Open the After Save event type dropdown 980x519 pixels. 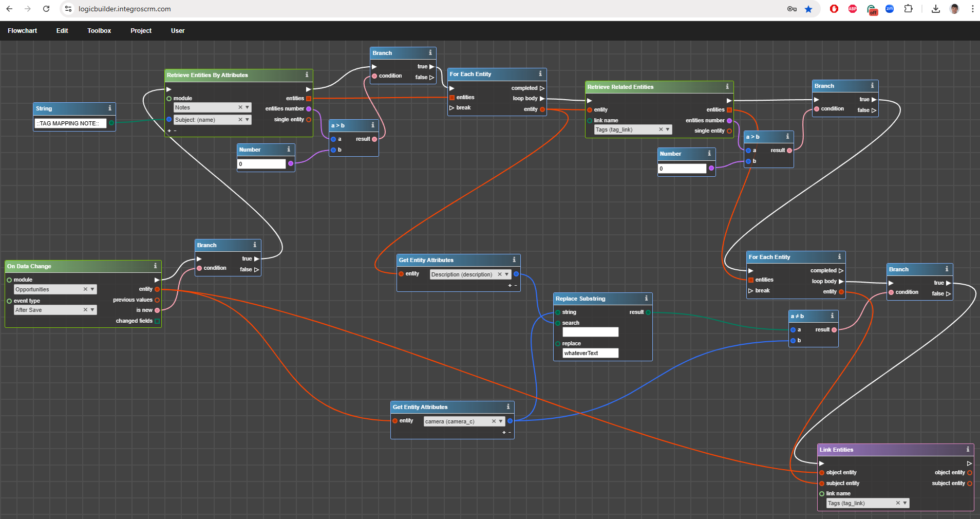(92, 310)
